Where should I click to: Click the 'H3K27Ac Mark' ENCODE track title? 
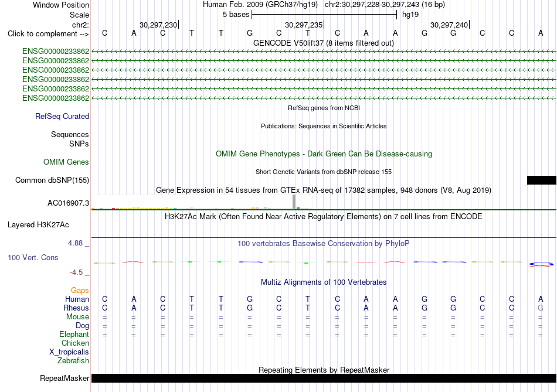324,216
